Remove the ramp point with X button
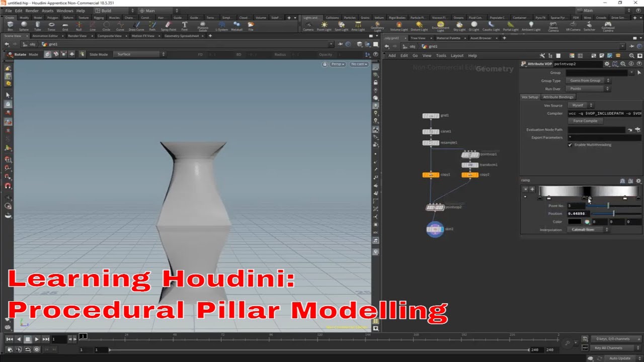 point(525,189)
